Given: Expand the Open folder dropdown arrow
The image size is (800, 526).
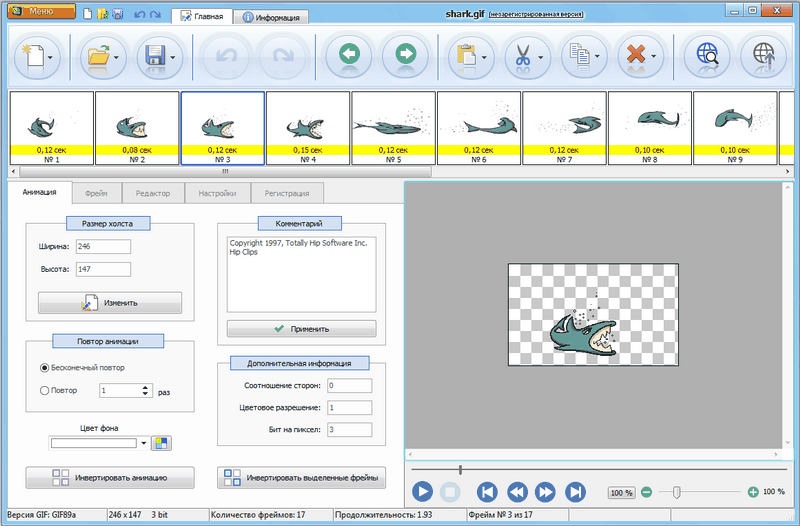Looking at the screenshot, I should point(118,56).
